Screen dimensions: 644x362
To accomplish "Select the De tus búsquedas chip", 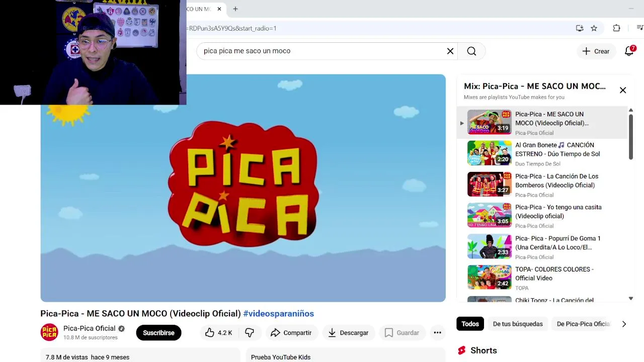I will pos(518,324).
